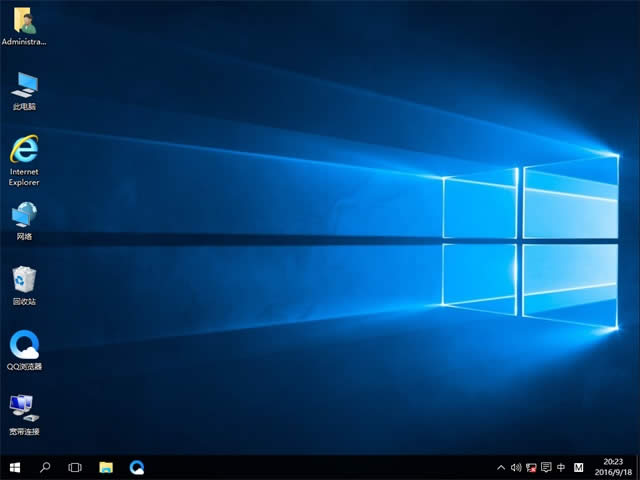The width and height of the screenshot is (640, 480).
Task: Expand hidden system tray icons chevron
Action: coord(501,467)
